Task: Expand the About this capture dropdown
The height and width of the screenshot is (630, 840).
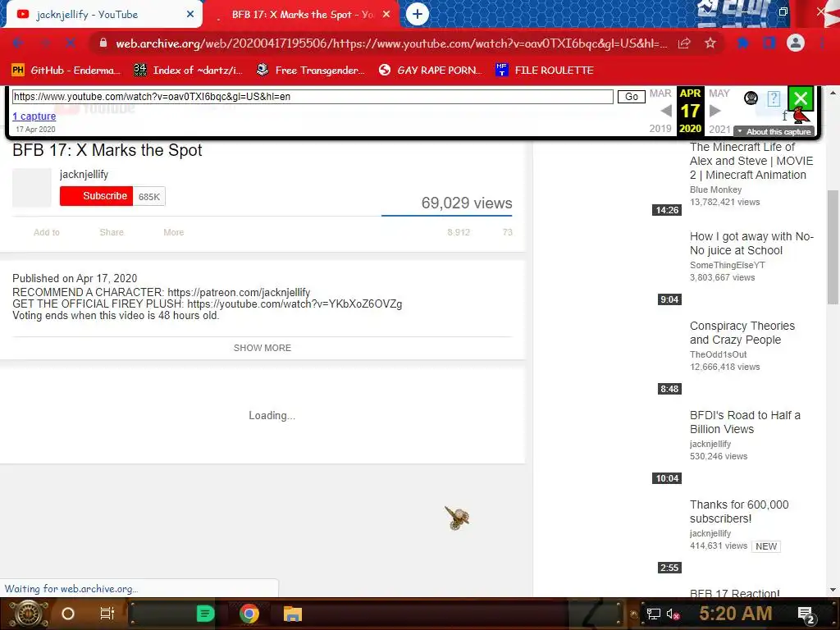Action: coord(774,132)
